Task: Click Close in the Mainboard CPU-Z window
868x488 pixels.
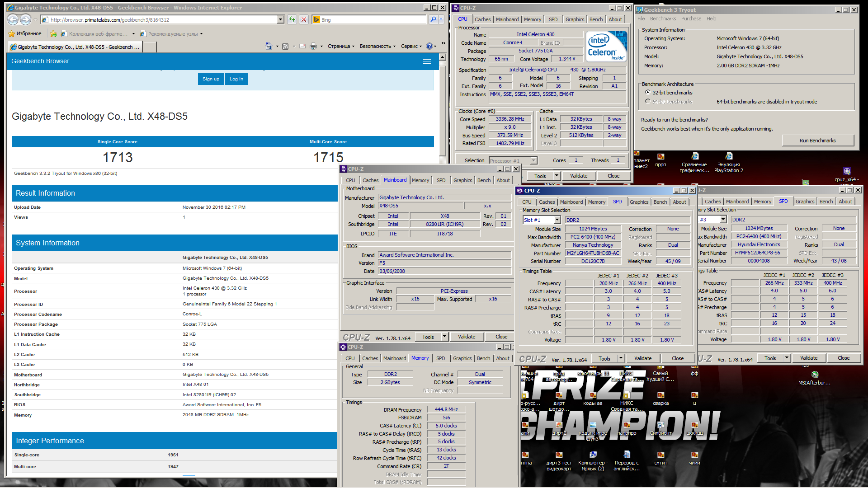Action: tap(501, 337)
